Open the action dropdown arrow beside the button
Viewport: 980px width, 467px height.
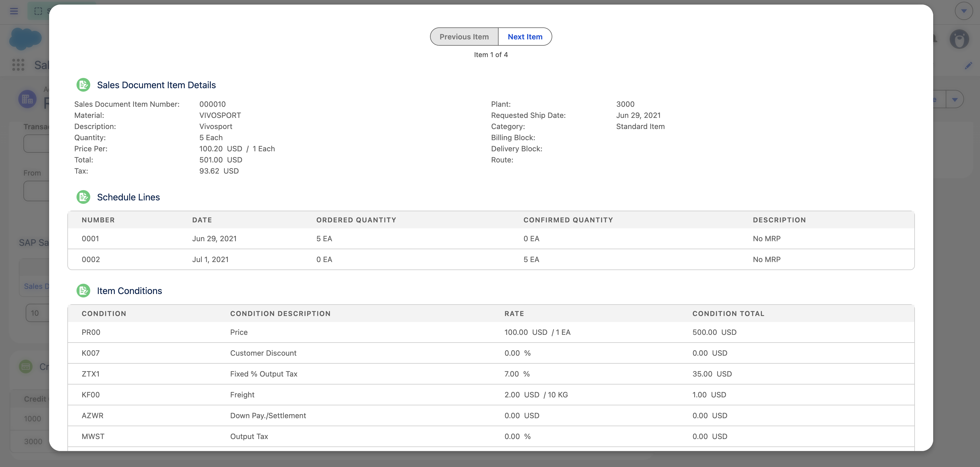[x=955, y=100]
